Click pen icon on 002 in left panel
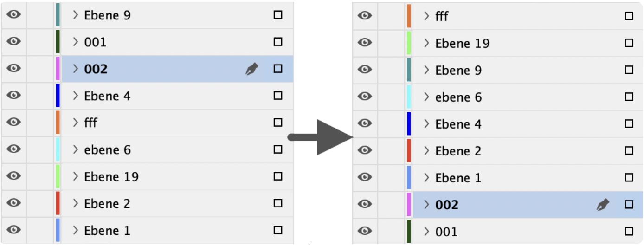This screenshot has height=246, width=644. point(251,69)
